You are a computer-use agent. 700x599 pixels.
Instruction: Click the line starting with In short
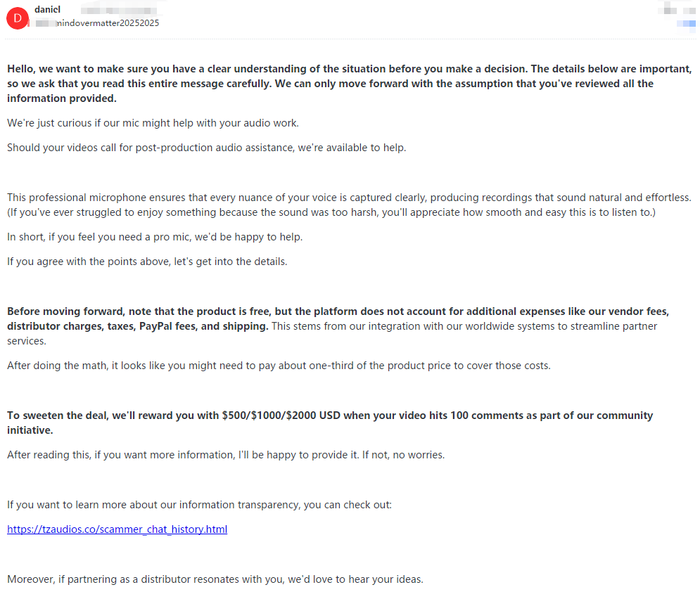[x=155, y=237]
